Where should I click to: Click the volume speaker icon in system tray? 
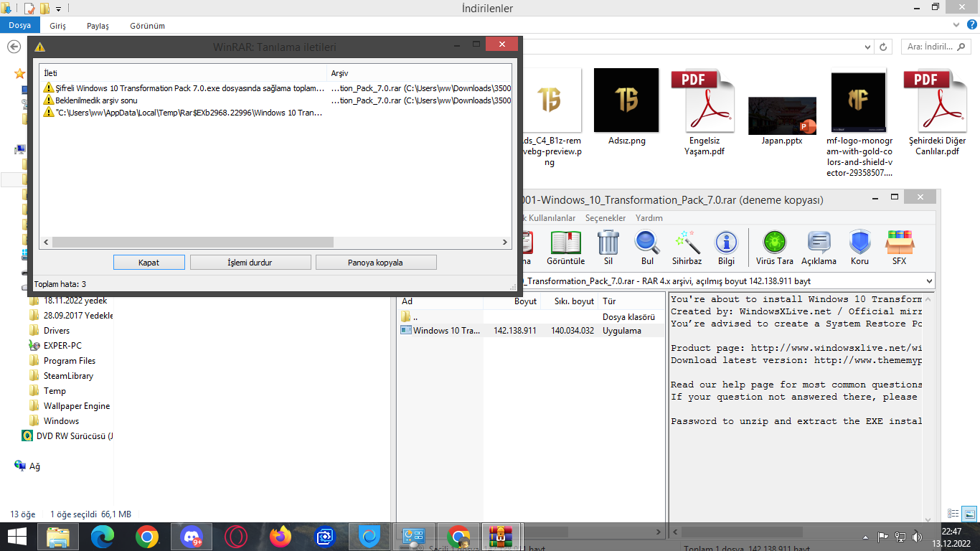click(x=917, y=537)
